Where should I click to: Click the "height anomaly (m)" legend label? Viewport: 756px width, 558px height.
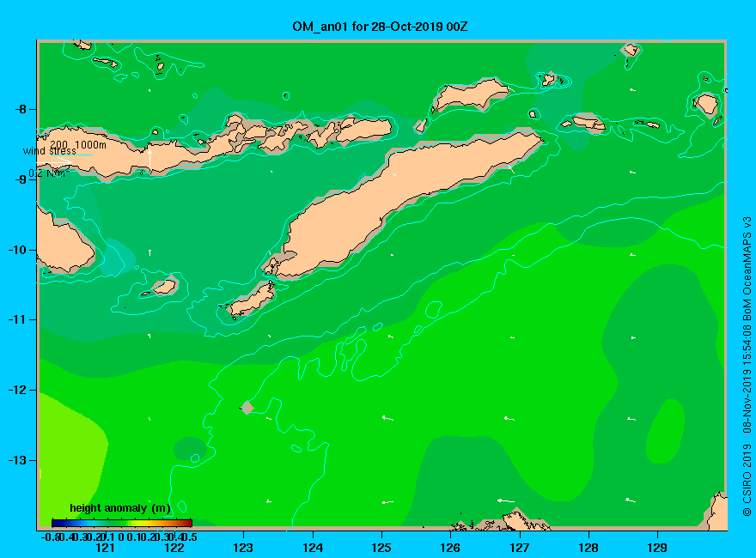point(120,508)
